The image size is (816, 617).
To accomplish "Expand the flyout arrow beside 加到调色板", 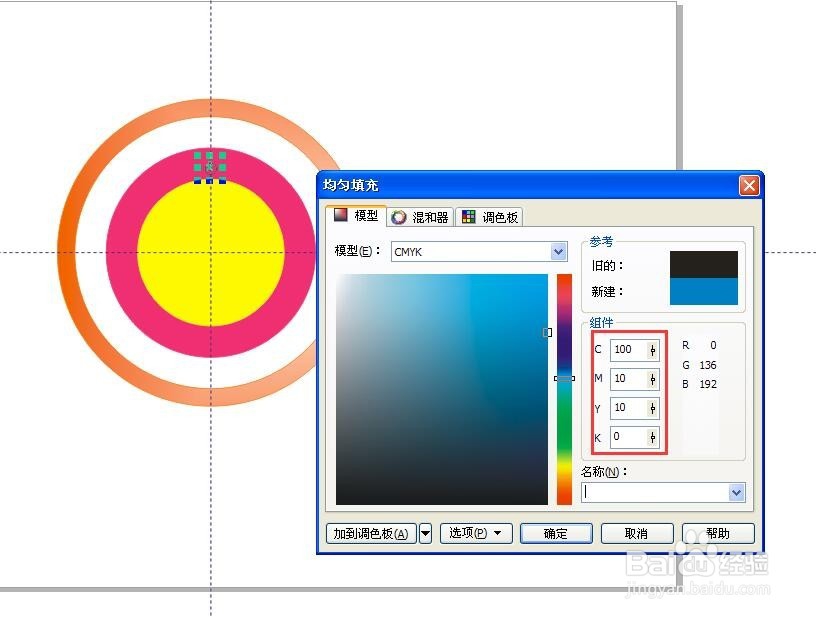I will pos(425,533).
